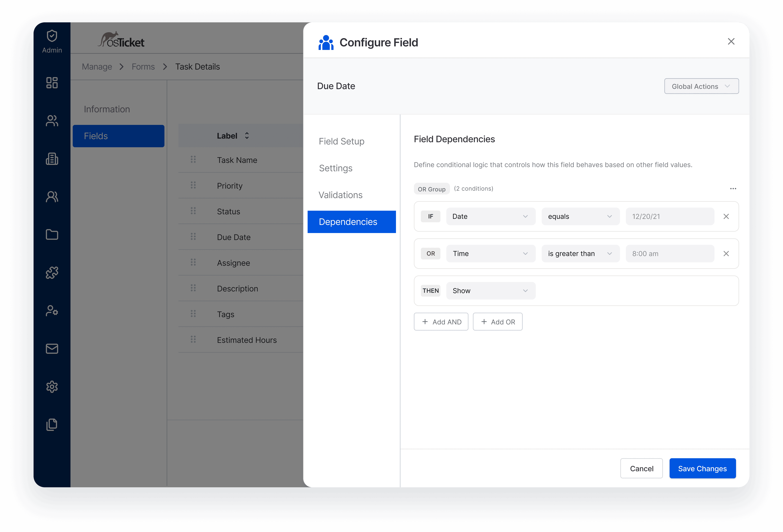The width and height of the screenshot is (783, 532).
Task: Delete the Time is greater than condition
Action: click(x=726, y=254)
